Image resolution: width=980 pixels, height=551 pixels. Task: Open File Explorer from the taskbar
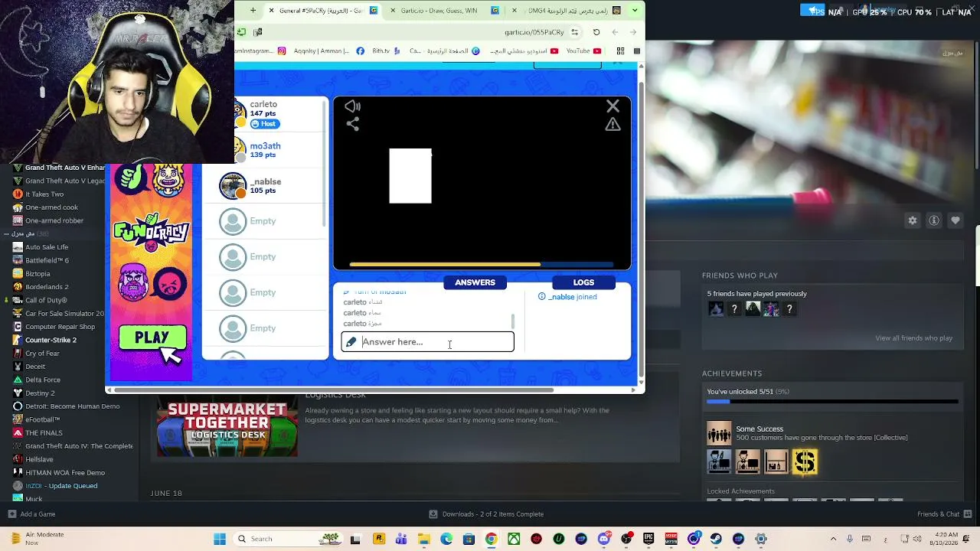tap(423, 539)
